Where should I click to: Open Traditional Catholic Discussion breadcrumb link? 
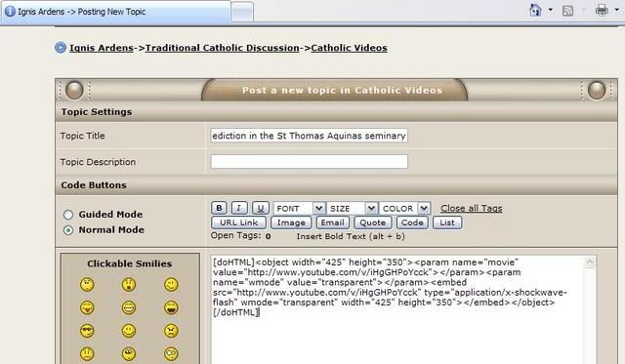pyautogui.click(x=222, y=48)
